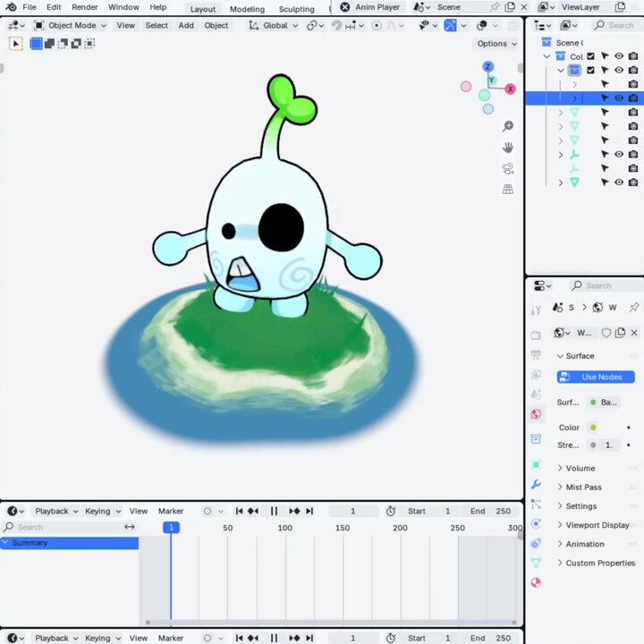The width and height of the screenshot is (644, 644).
Task: Open the Object Data properties tab
Action: tap(536, 563)
